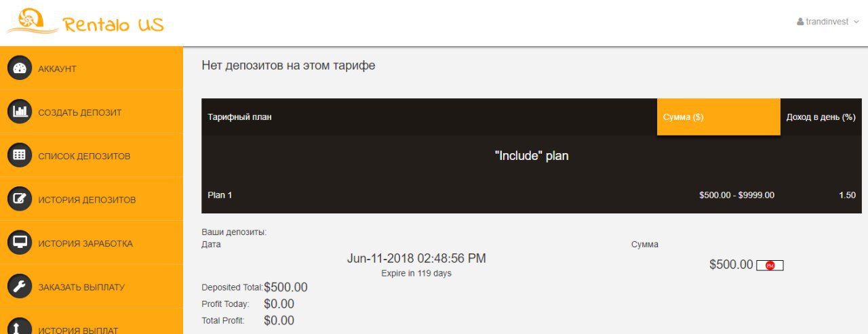868x334 pixels.
Task: Select the arrow icon for ИСТОРИЯ ВЫПЛАТ
Action: tap(19, 327)
